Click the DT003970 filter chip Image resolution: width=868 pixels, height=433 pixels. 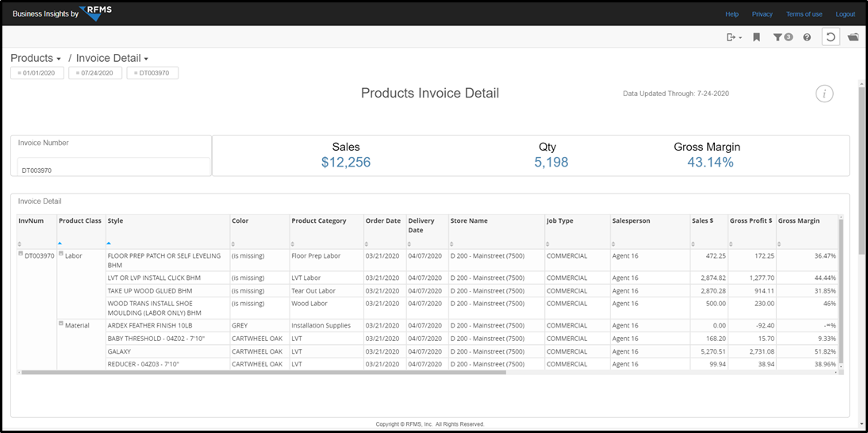(152, 73)
